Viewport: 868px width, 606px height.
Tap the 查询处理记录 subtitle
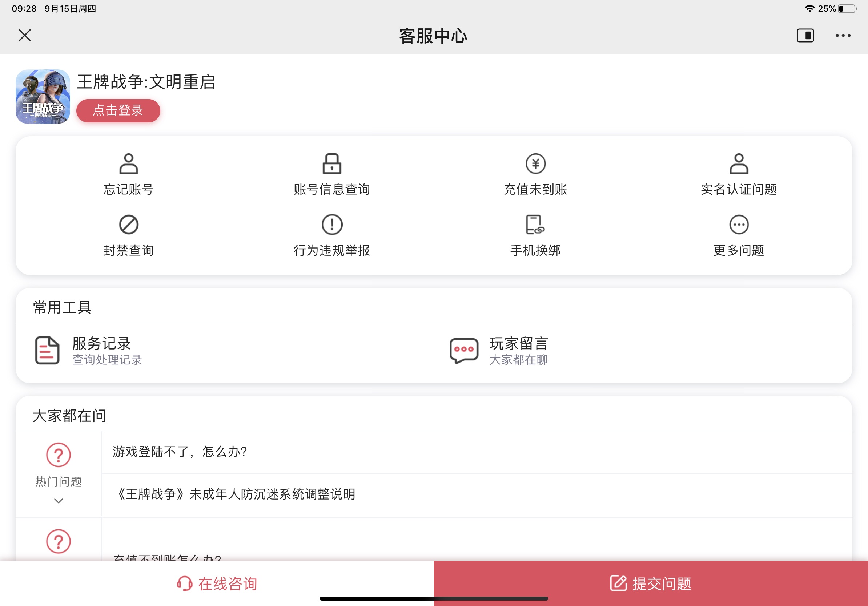107,360
